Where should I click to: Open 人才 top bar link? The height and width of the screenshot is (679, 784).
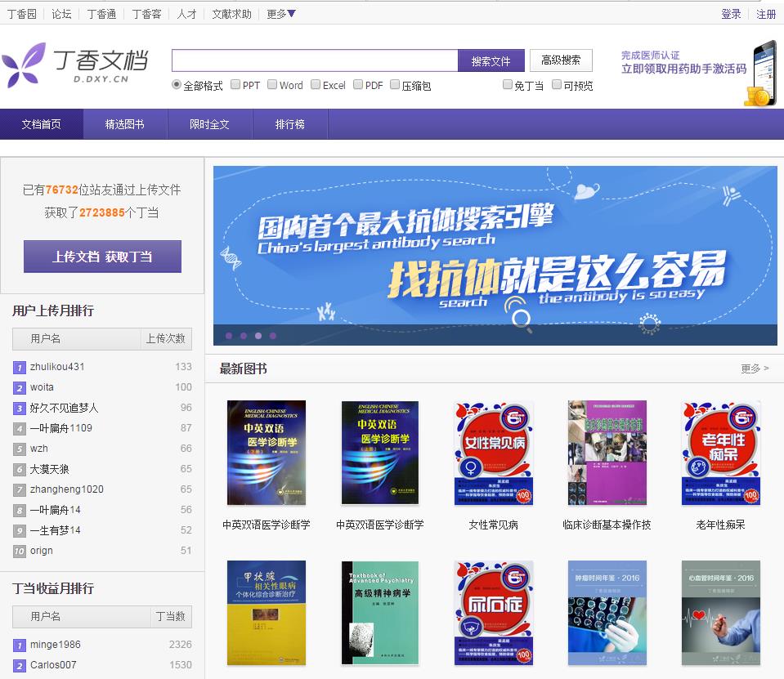pos(186,14)
